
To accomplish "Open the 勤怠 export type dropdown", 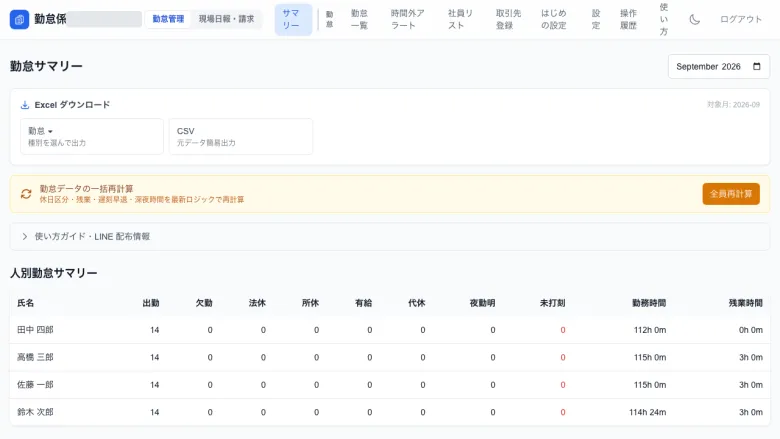I will click(92, 136).
